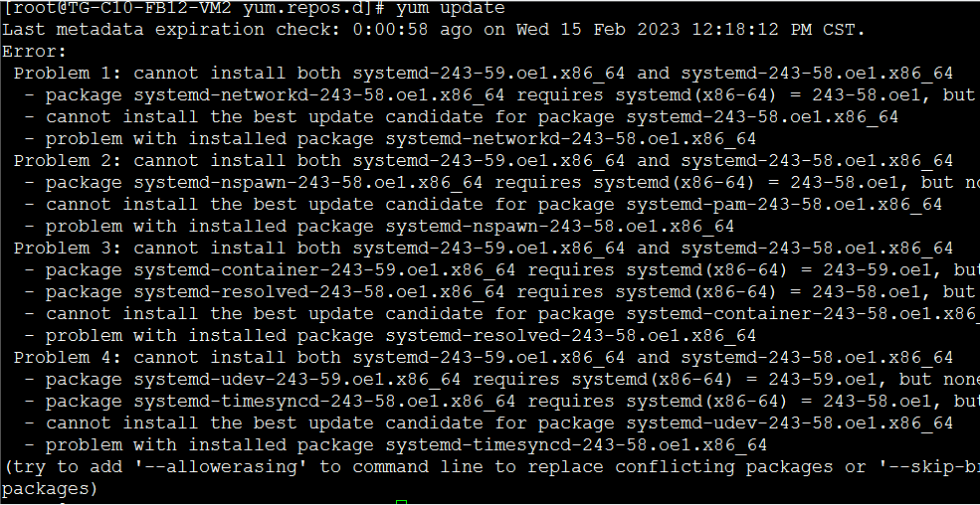980x505 pixels.
Task: Click the 'Last metadata expiration check' line
Action: [433, 29]
